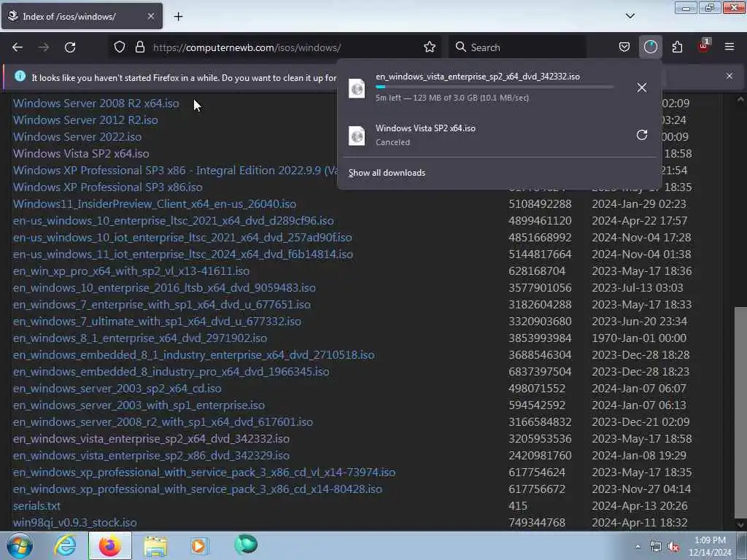The width and height of the screenshot is (747, 560).
Task: Open a new browser tab
Action: tap(178, 17)
